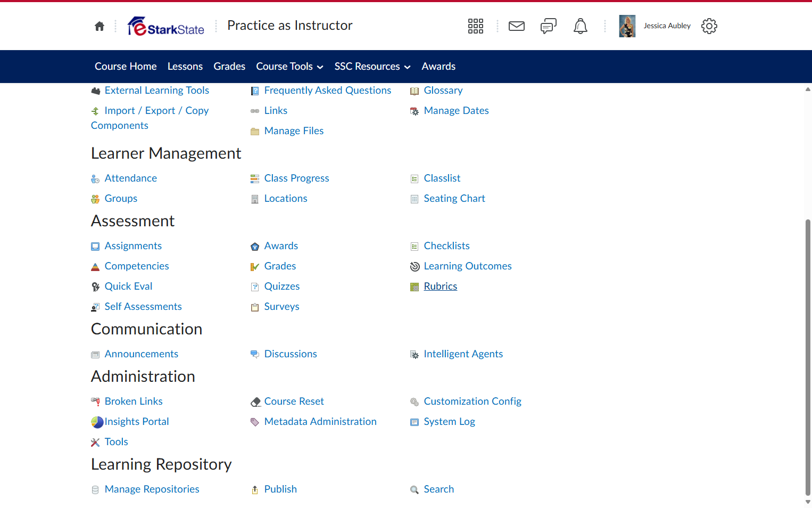The image size is (812, 508).
Task: Open the course selector grid icon
Action: 475,26
